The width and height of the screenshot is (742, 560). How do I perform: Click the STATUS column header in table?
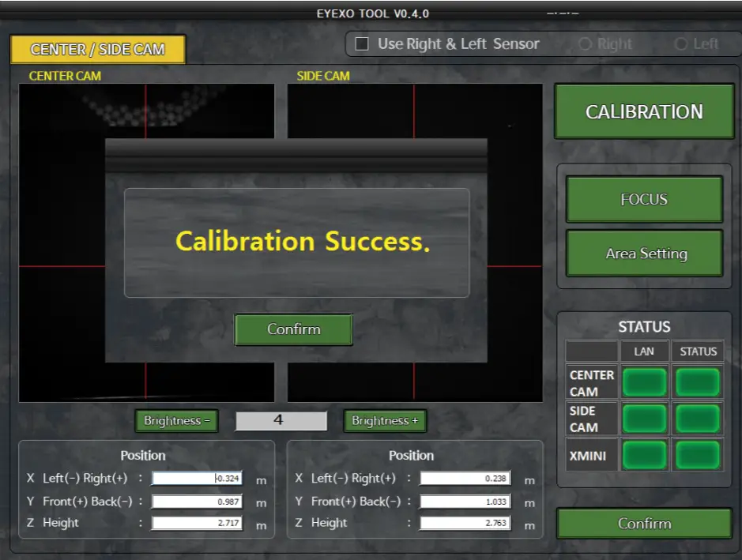click(x=698, y=351)
